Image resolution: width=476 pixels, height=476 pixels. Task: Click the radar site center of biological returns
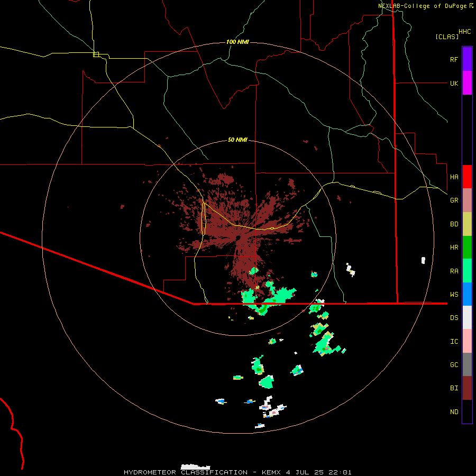(239, 237)
